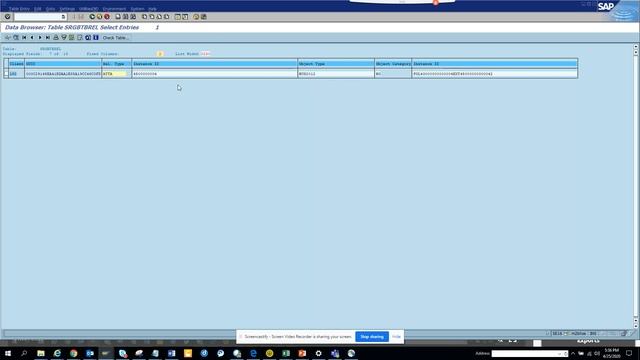Click the green Enter checkmark icon
The image size is (640, 360).
tap(7, 17)
